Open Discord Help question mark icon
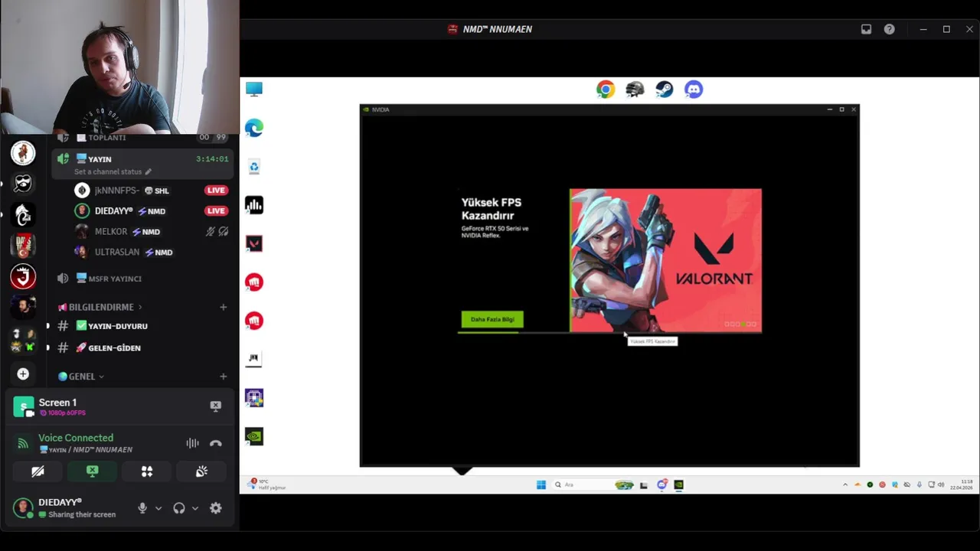980x551 pixels. point(889,29)
